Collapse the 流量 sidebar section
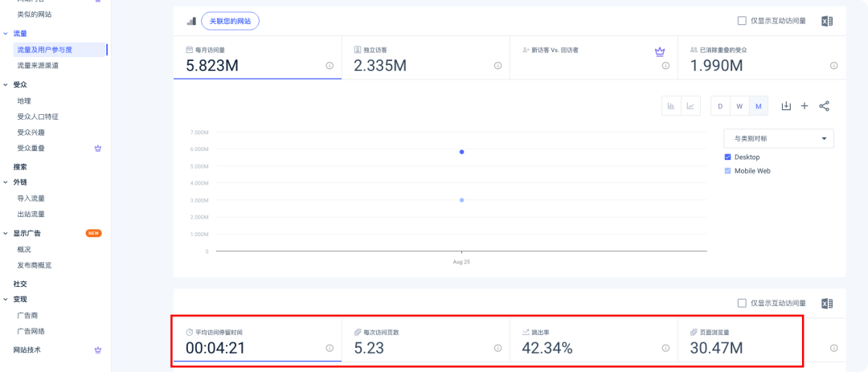 click(x=6, y=34)
